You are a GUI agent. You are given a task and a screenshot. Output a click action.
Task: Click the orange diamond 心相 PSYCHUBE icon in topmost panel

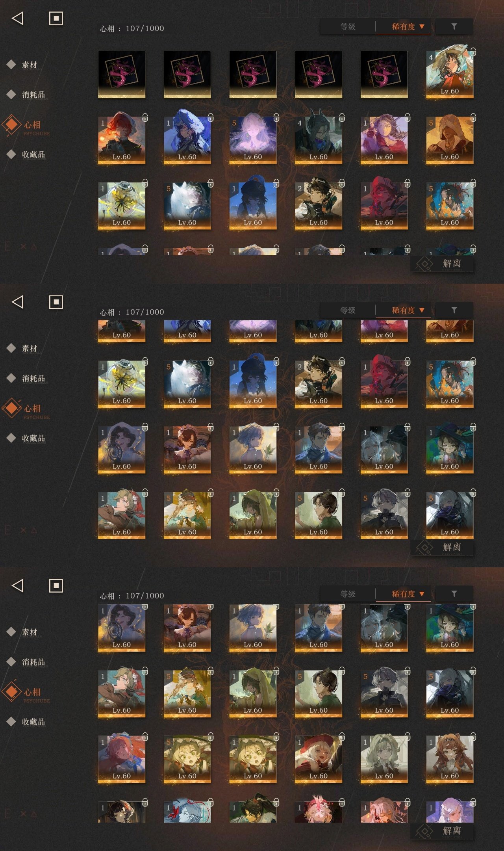coord(11,124)
